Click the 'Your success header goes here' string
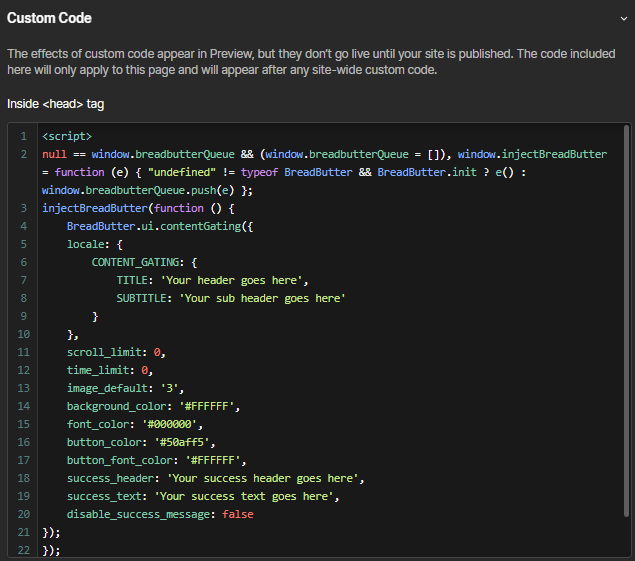The width and height of the screenshot is (635, 561). [x=265, y=478]
